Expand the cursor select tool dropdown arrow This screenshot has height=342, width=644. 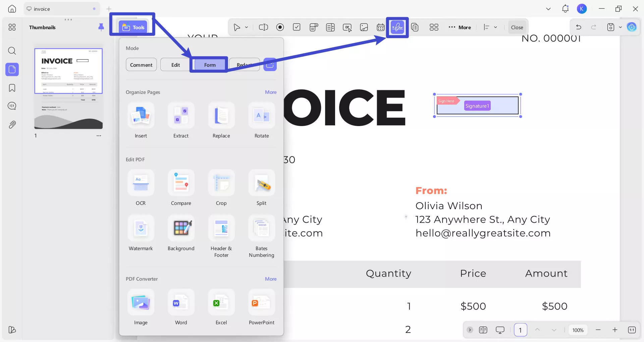point(247,27)
